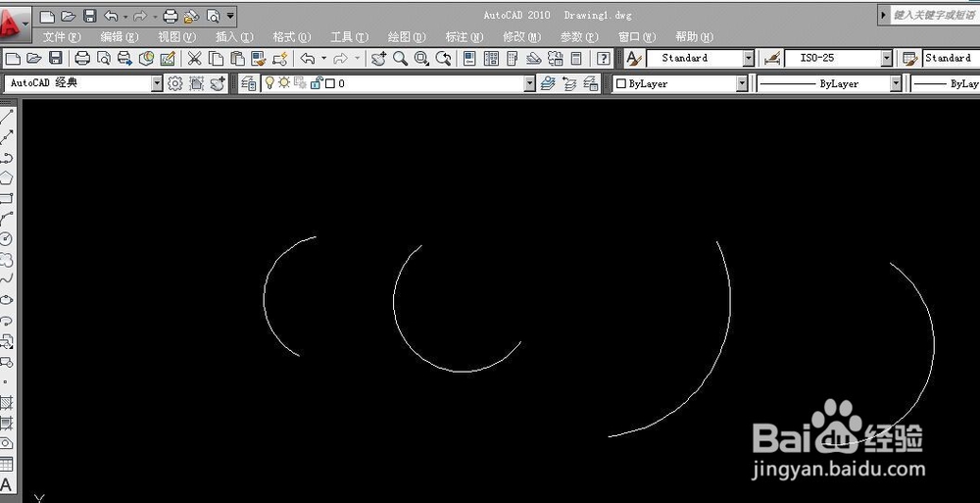Open Layer Properties Manager icon
980x503 pixels.
tap(249, 83)
